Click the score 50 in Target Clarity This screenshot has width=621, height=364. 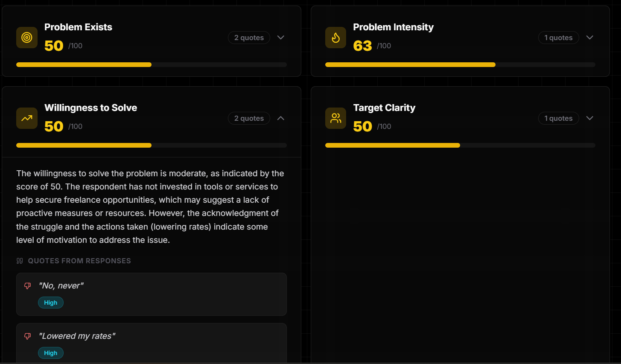coord(362,126)
